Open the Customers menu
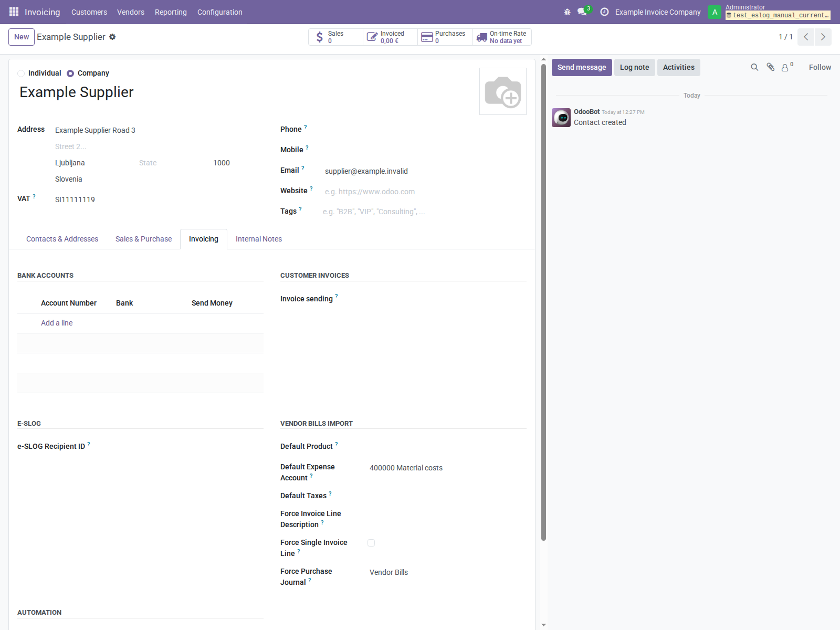840x630 pixels. coord(89,12)
